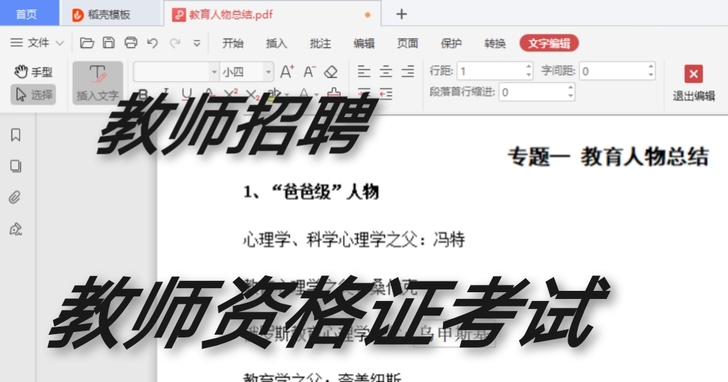Open a new tab with plus button
This screenshot has width=728, height=382.
[402, 14]
